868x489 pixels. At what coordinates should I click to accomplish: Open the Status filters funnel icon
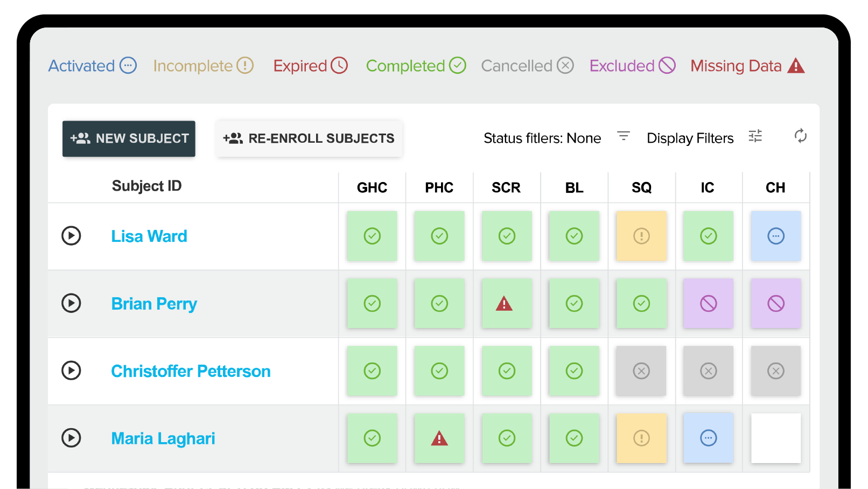tap(624, 136)
